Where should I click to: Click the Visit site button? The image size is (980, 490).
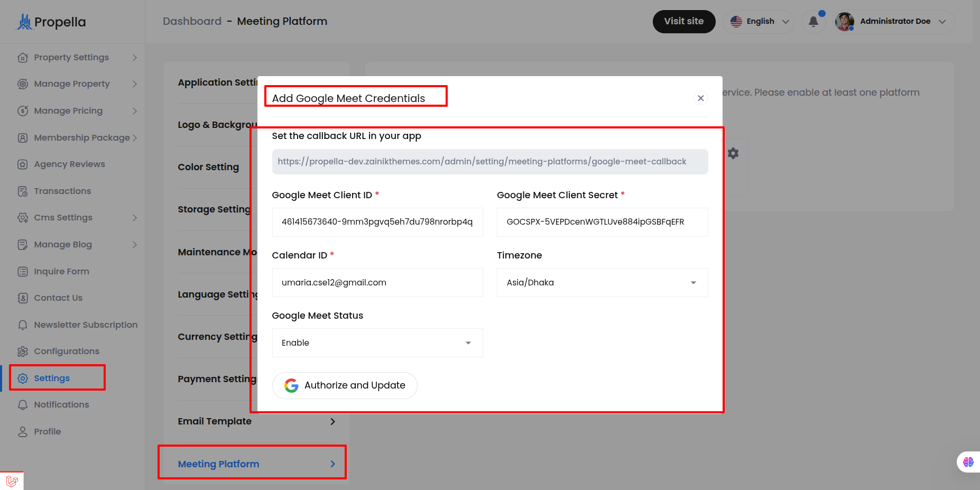[683, 21]
